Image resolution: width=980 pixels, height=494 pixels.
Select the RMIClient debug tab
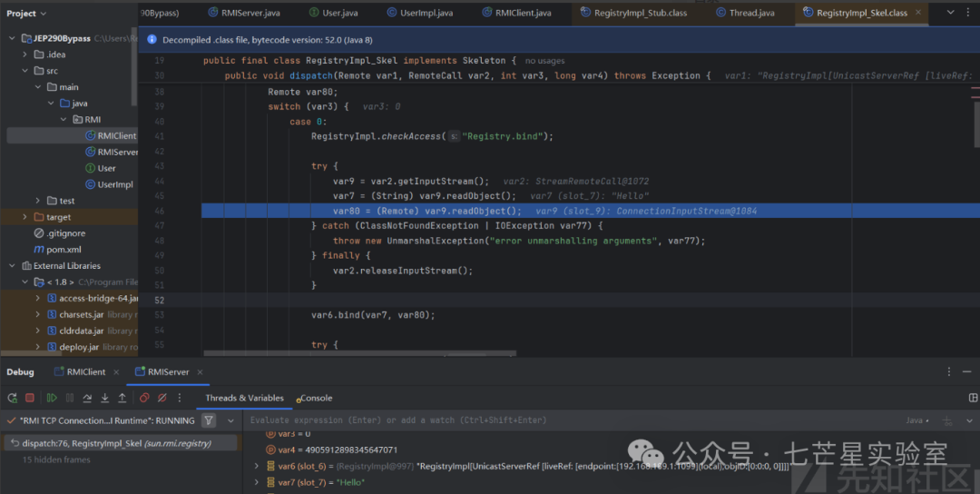click(x=79, y=371)
